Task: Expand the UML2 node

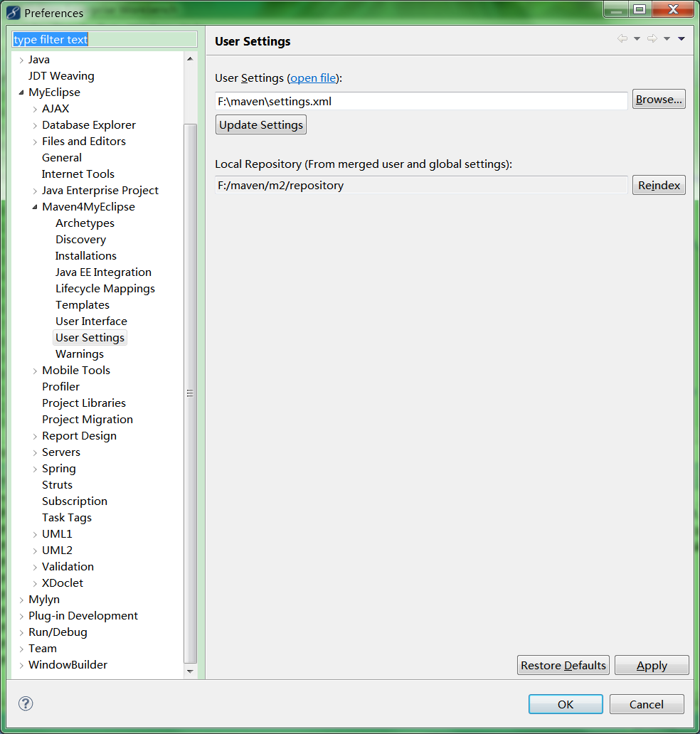Action: tap(35, 551)
